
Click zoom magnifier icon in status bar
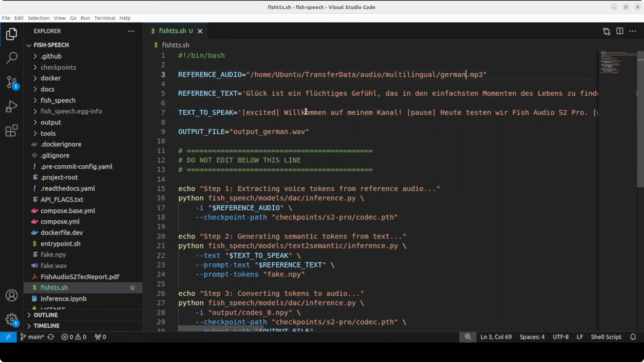pos(468,337)
